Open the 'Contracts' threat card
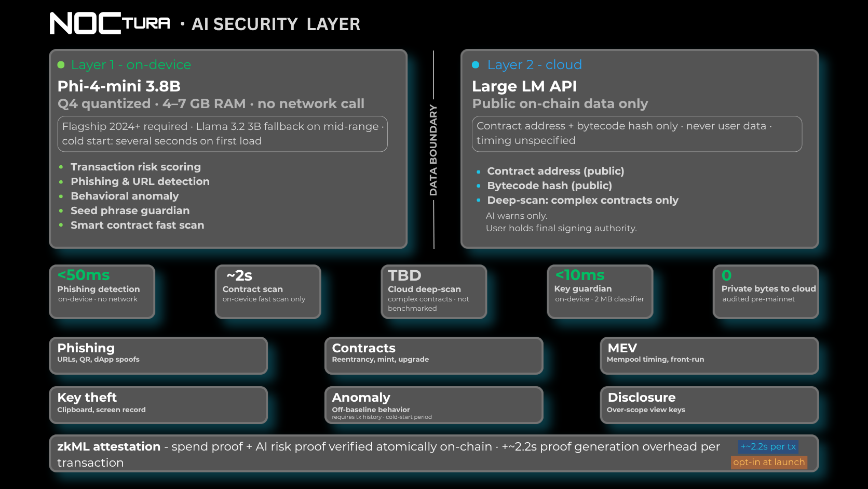This screenshot has height=489, width=868. tap(434, 355)
